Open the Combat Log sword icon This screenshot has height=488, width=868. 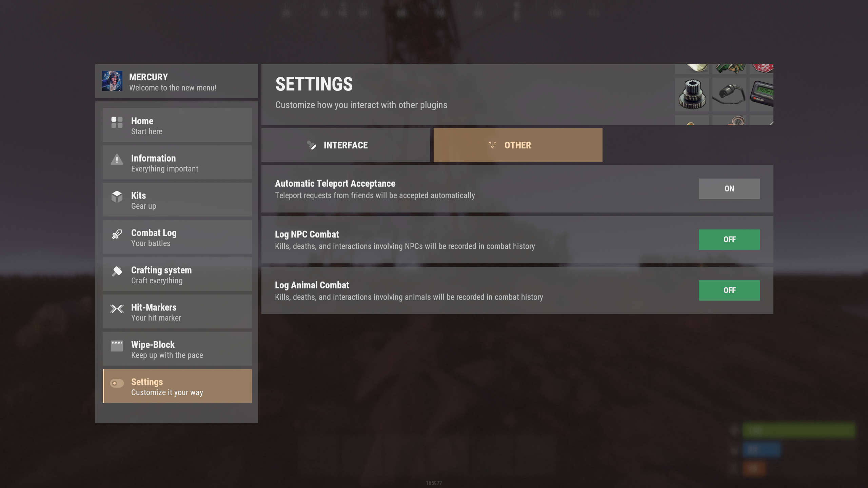point(117,234)
